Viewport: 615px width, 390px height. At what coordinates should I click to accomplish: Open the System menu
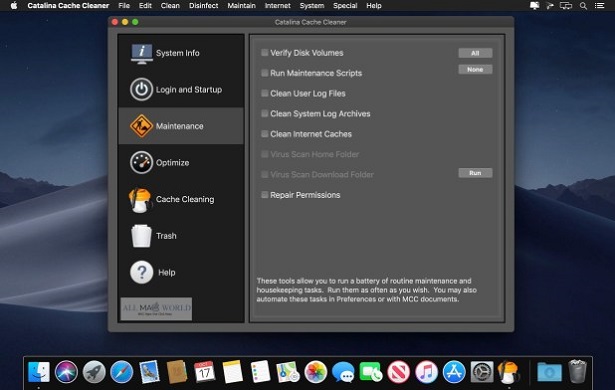[312, 6]
